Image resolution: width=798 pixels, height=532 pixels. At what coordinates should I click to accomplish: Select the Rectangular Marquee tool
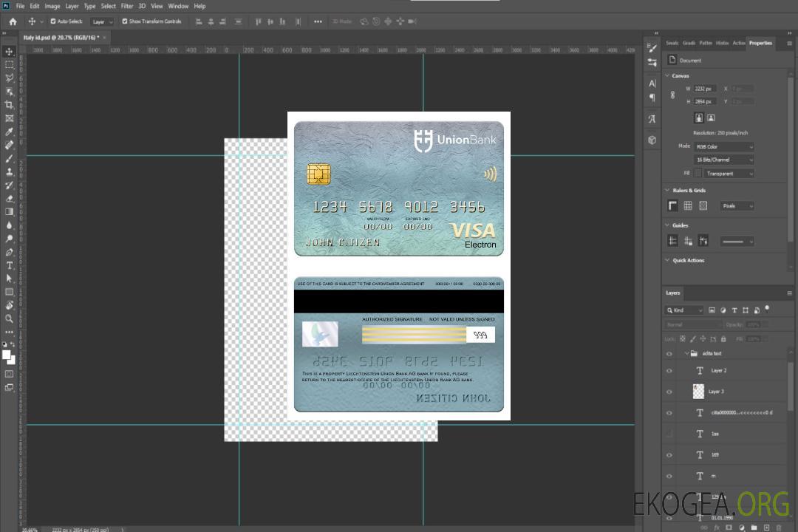(9, 65)
